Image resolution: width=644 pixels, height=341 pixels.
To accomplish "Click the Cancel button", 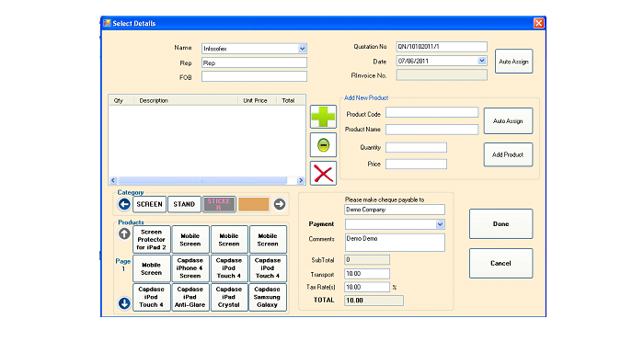I will (x=500, y=263).
